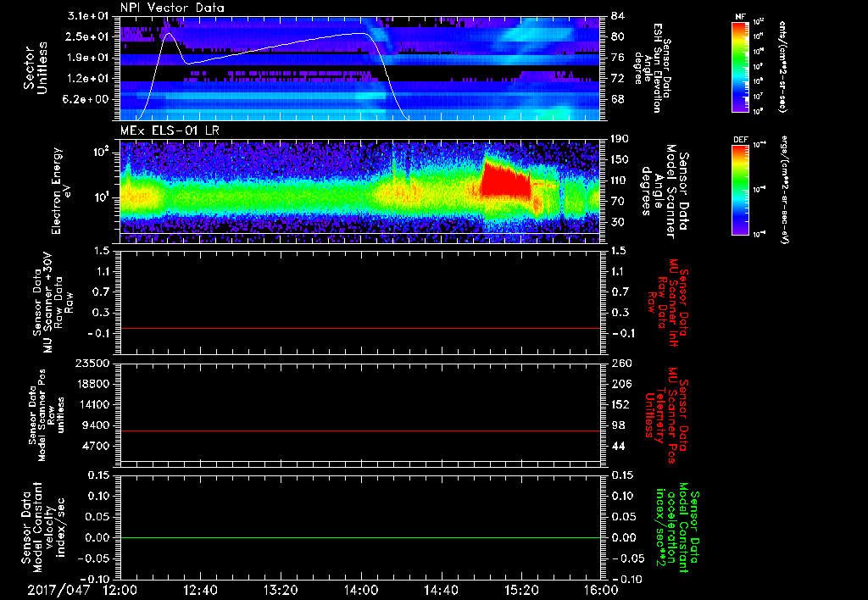Click the 14:00 time axis label

(x=361, y=591)
